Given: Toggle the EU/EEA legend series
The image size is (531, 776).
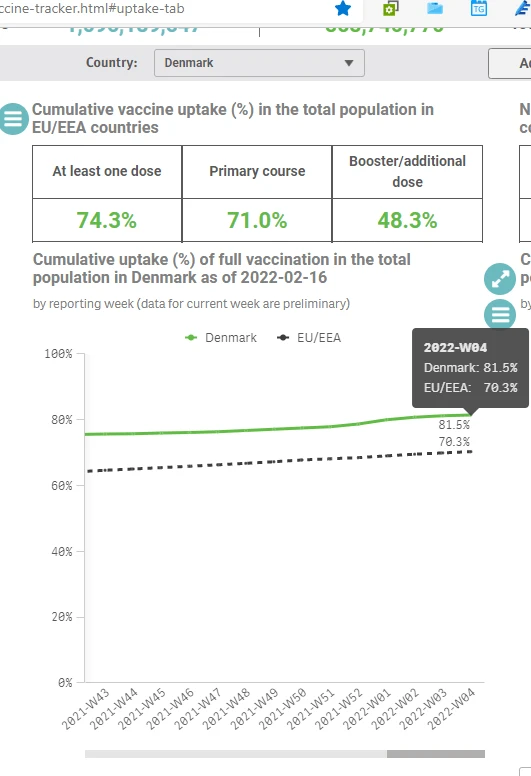Looking at the screenshot, I should tap(309, 338).
